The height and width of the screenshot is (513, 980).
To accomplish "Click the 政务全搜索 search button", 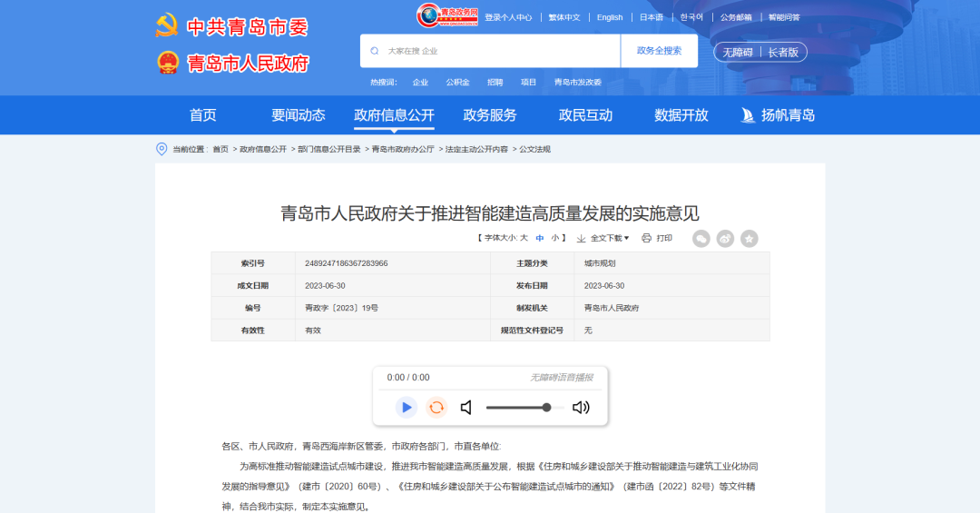I will click(660, 51).
